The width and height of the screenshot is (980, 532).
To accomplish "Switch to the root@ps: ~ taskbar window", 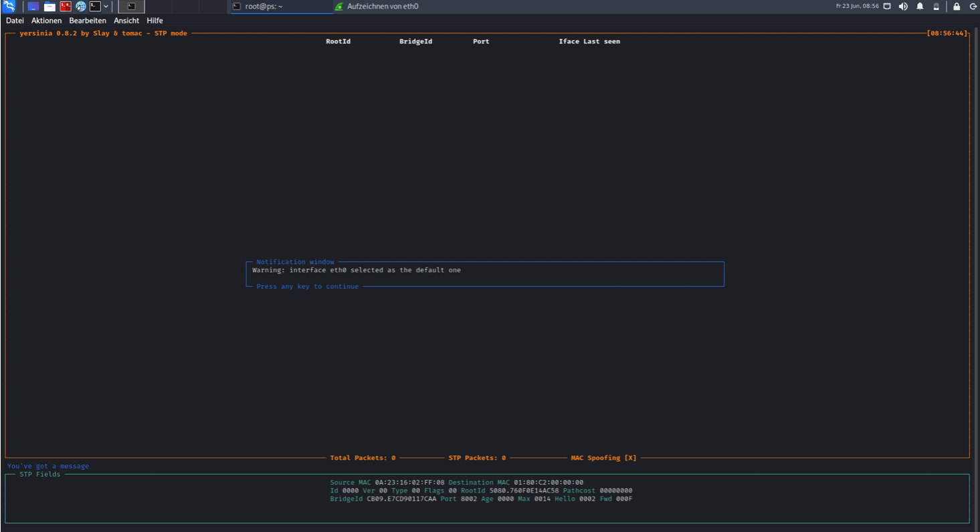I will pyautogui.click(x=281, y=7).
